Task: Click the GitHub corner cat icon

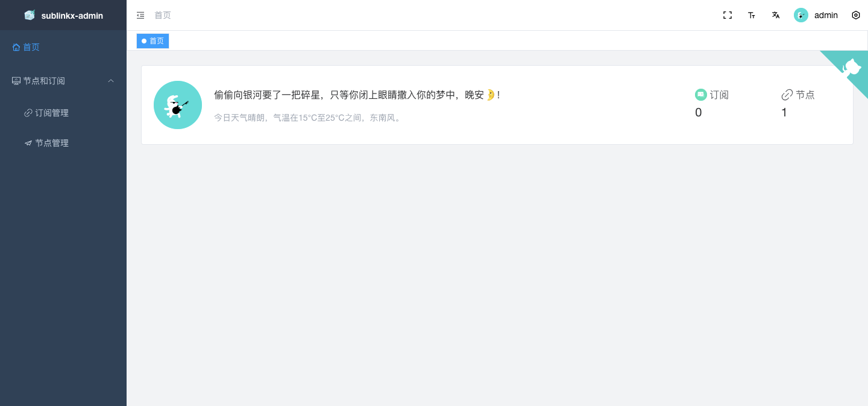Action: point(851,66)
